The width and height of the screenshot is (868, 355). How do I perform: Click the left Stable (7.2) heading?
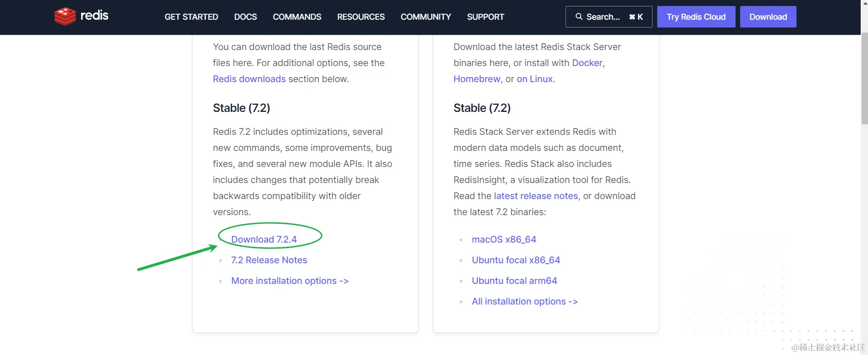pos(242,108)
